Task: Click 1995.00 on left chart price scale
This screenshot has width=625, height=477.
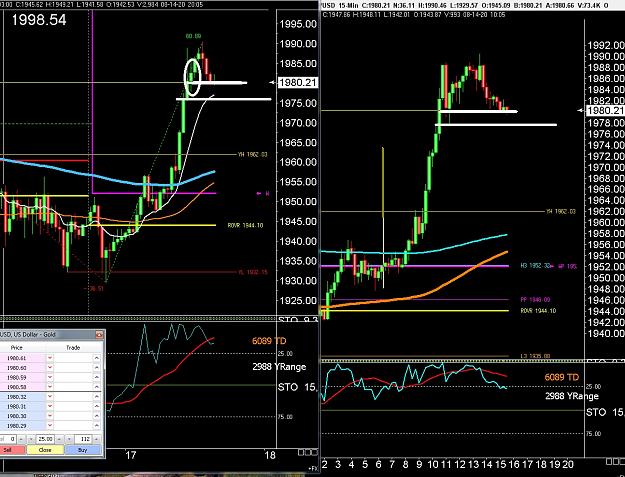Action: [298, 24]
